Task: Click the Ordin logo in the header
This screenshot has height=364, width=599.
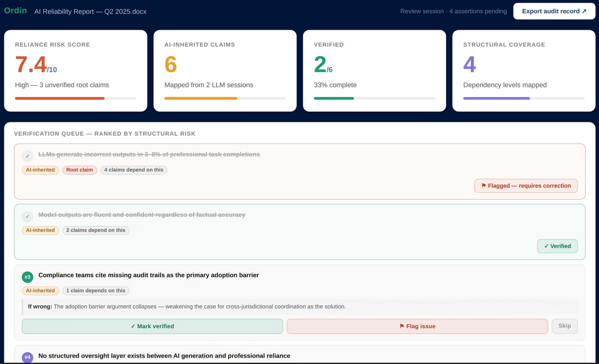Action: [15, 10]
